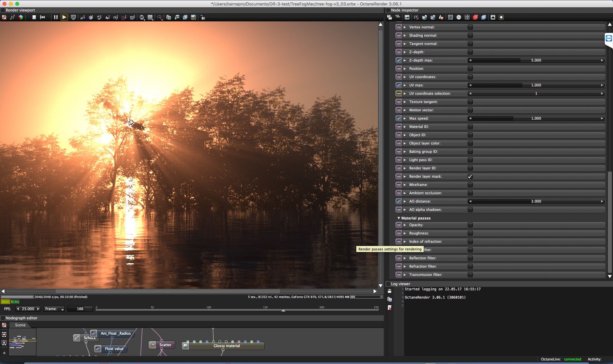Pause the render

[x=56, y=17]
